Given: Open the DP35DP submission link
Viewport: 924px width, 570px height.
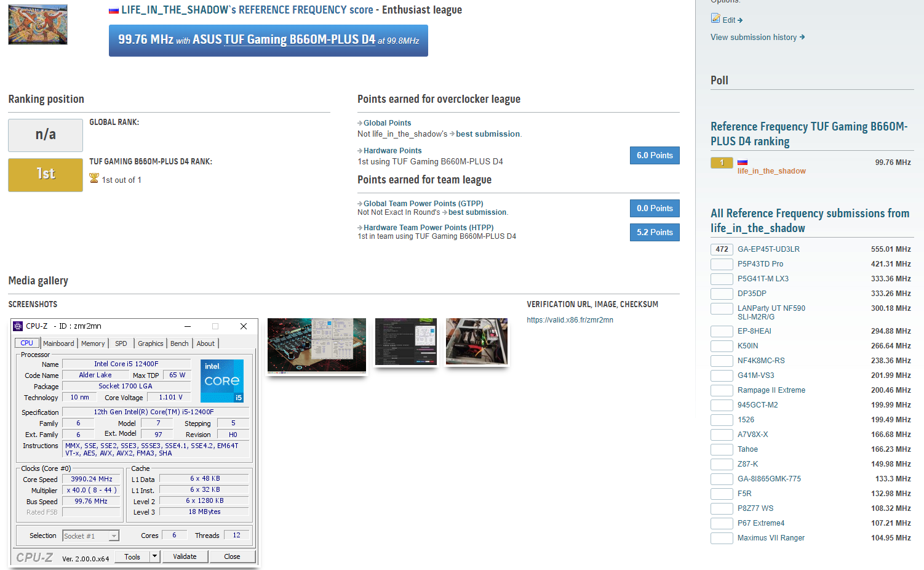Looking at the screenshot, I should point(752,294).
